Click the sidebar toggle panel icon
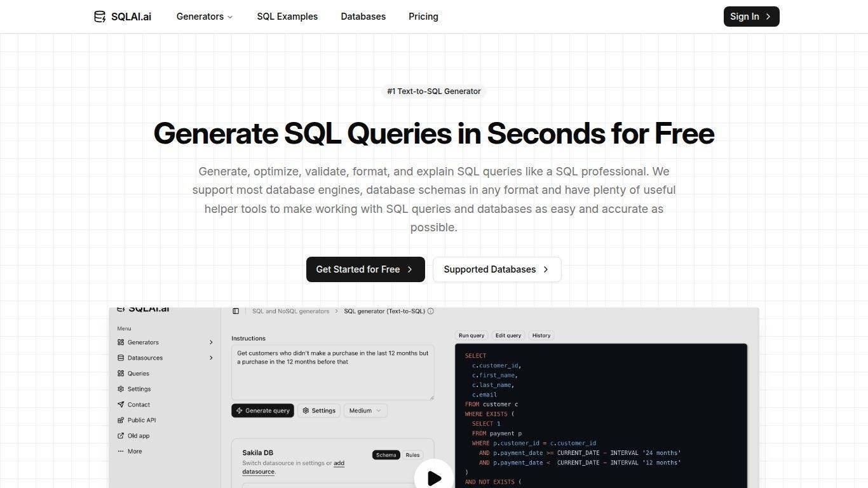The image size is (868, 488). [x=236, y=311]
